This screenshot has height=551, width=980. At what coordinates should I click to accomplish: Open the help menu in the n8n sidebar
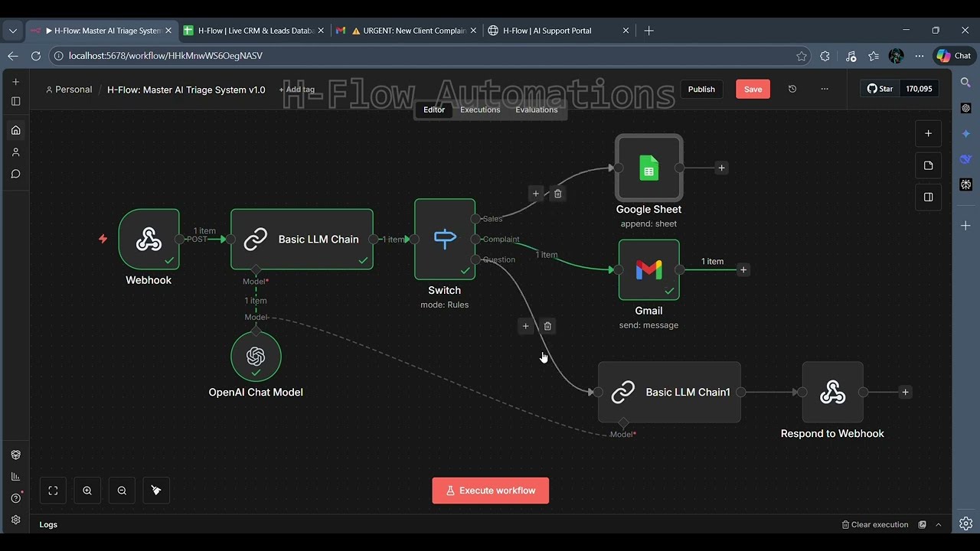pyautogui.click(x=15, y=498)
